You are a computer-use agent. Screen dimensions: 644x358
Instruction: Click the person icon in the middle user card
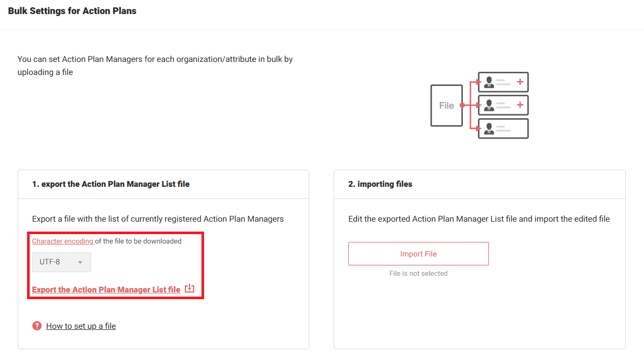coord(489,105)
